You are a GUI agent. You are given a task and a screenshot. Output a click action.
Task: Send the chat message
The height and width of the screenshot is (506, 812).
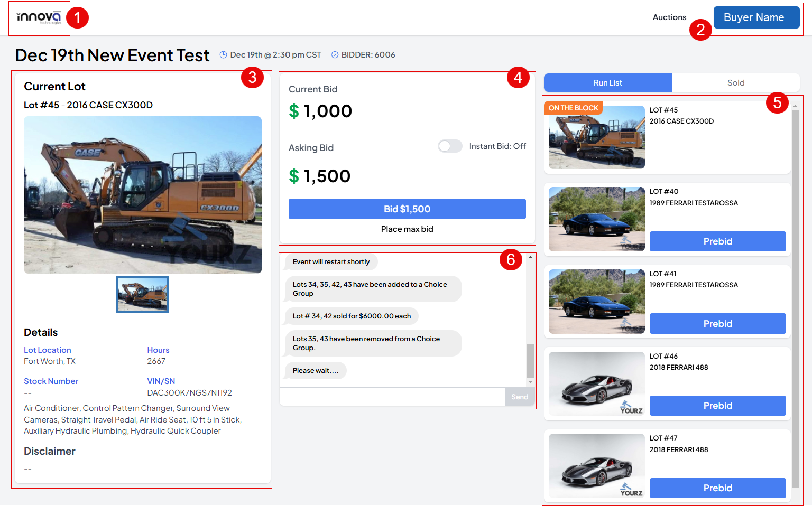point(520,397)
